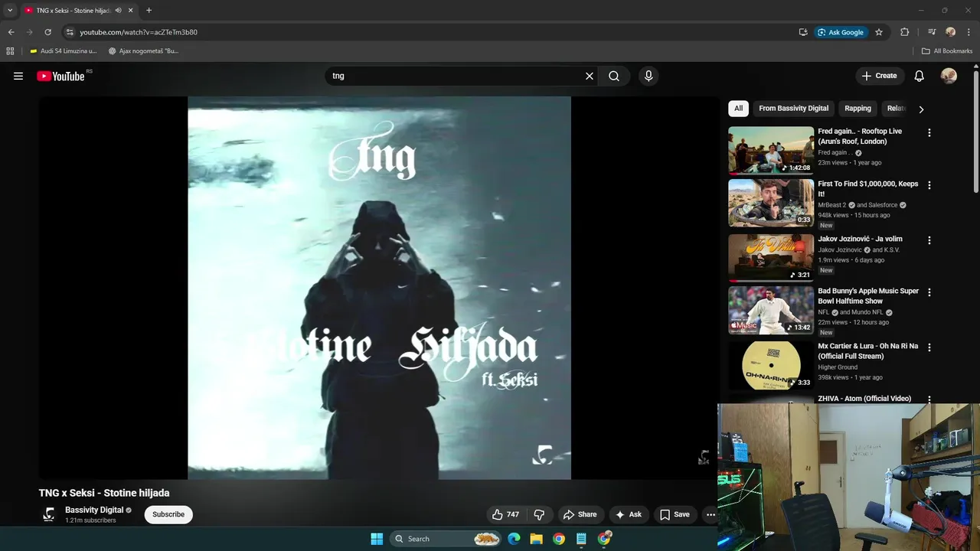Like the video with thumbs up
The height and width of the screenshot is (551, 980).
506,514
